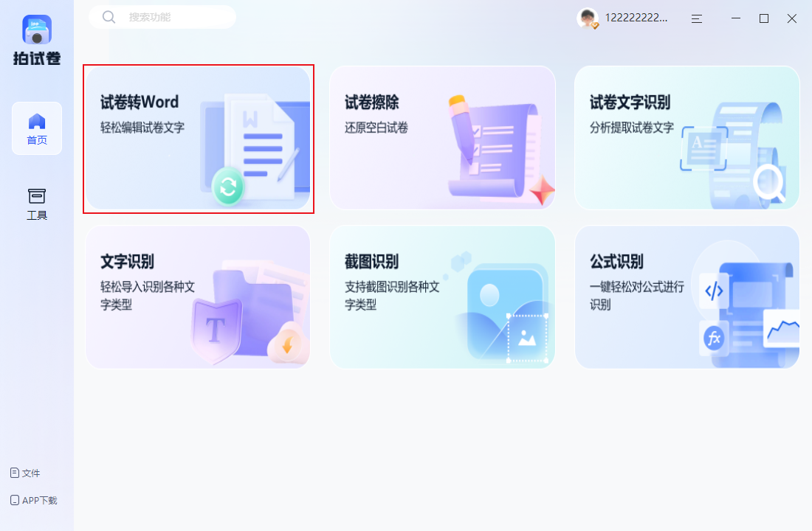Start the 文字识别 text recognition tool
Screen dimensions: 812x531
click(x=198, y=296)
